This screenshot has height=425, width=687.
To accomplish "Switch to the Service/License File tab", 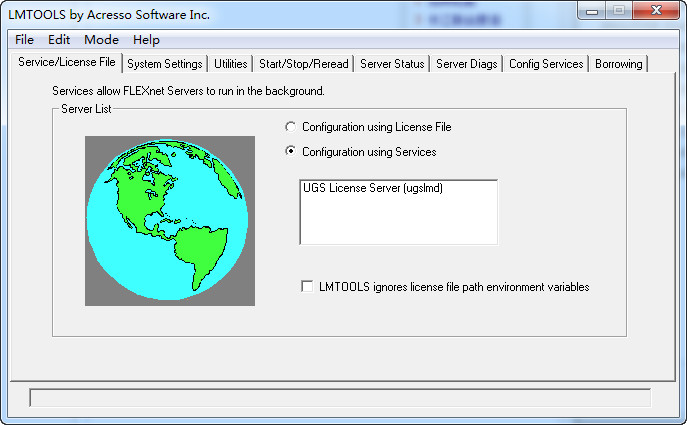I will (67, 62).
